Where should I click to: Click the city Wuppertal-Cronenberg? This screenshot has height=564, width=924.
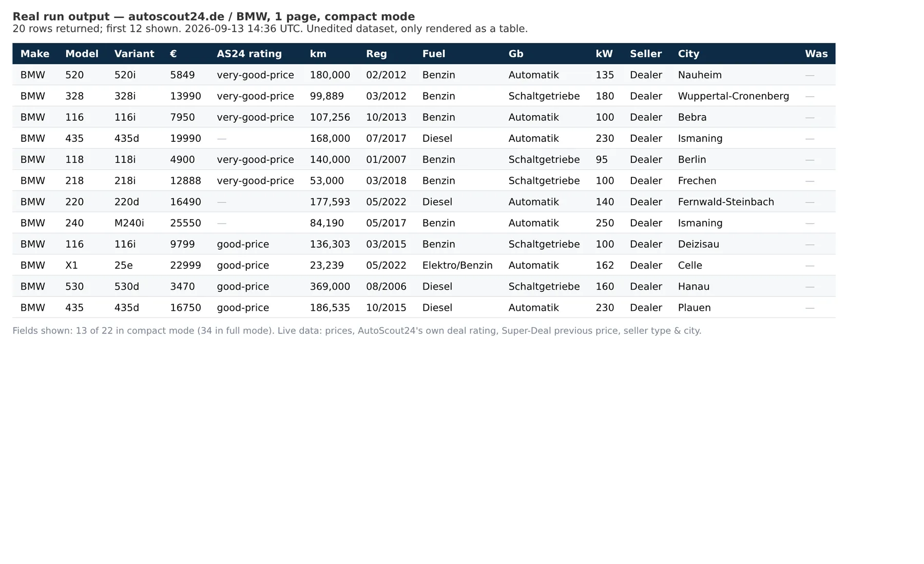734,96
